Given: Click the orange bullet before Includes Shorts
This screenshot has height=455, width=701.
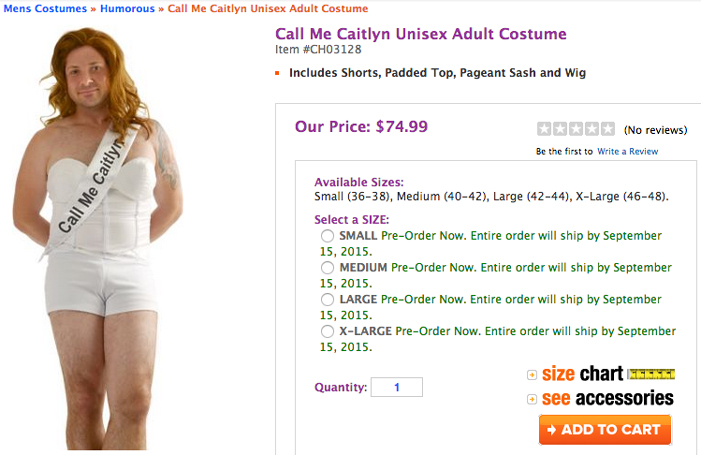Looking at the screenshot, I should pyautogui.click(x=277, y=73).
